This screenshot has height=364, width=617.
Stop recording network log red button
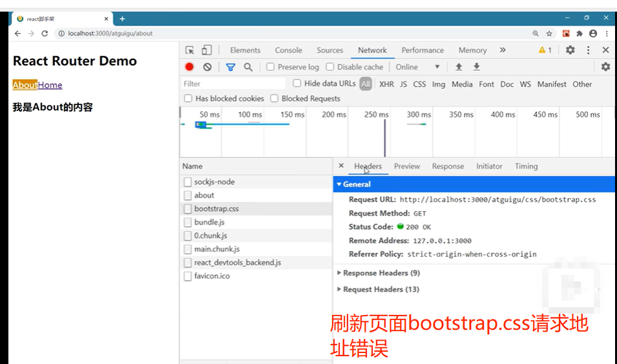point(189,67)
